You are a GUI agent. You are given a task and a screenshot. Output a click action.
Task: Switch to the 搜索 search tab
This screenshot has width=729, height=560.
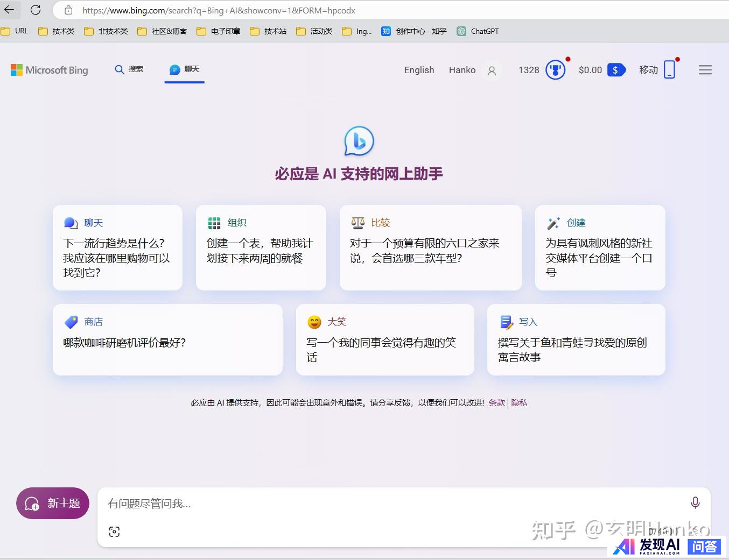tap(129, 69)
